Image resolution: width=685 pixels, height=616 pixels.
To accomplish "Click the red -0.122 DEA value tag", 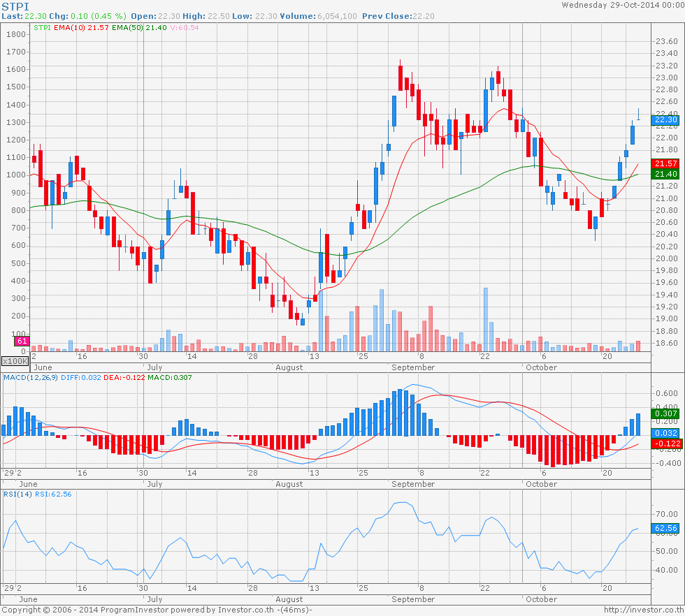I will tap(667, 443).
